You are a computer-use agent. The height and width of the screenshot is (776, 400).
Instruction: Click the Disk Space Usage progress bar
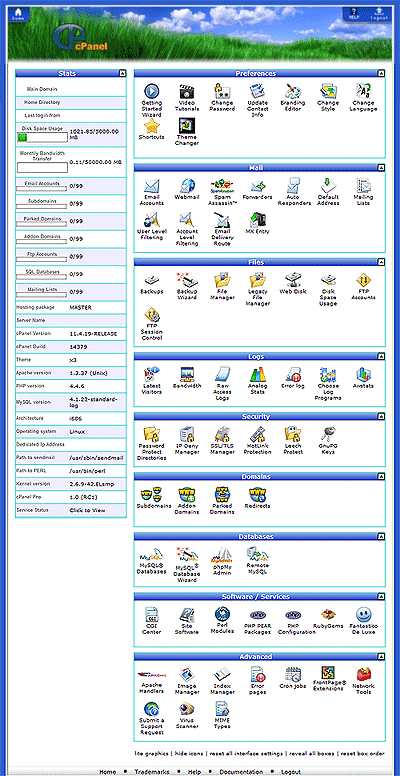click(x=42, y=139)
